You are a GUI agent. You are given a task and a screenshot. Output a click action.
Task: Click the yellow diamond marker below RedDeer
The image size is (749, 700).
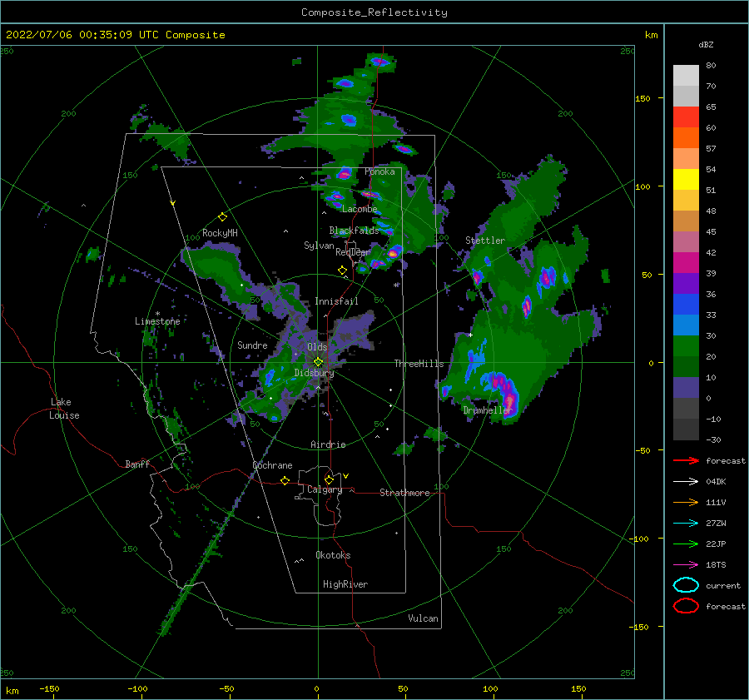point(343,271)
